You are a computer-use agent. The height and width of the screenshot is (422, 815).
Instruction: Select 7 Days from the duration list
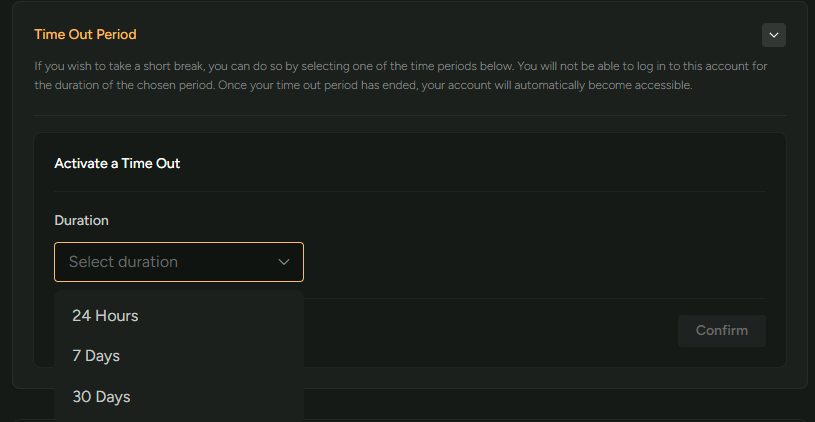tap(96, 356)
